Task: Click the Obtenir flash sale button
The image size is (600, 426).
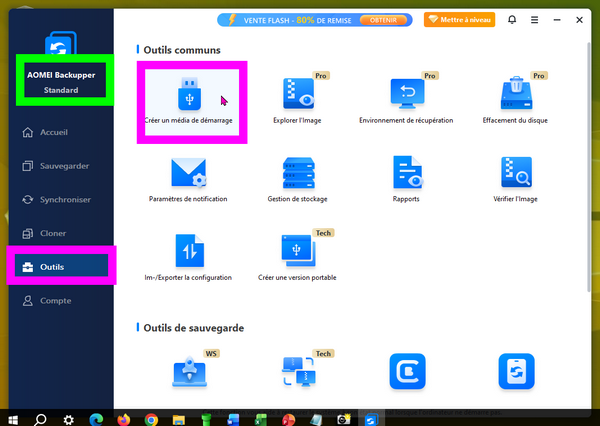Action: (x=391, y=19)
